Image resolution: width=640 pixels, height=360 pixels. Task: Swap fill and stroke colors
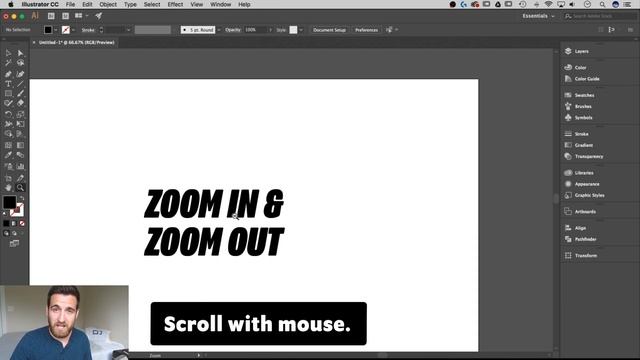[22, 199]
